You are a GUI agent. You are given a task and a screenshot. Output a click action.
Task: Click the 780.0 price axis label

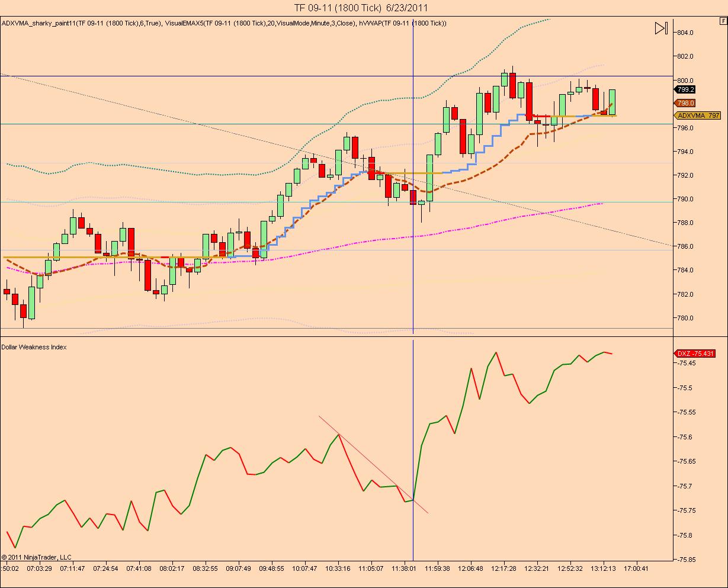[685, 318]
